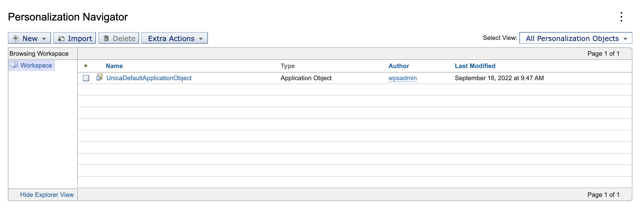This screenshot has height=215, width=644.
Task: Click the Import arrow icon
Action: pos(61,38)
